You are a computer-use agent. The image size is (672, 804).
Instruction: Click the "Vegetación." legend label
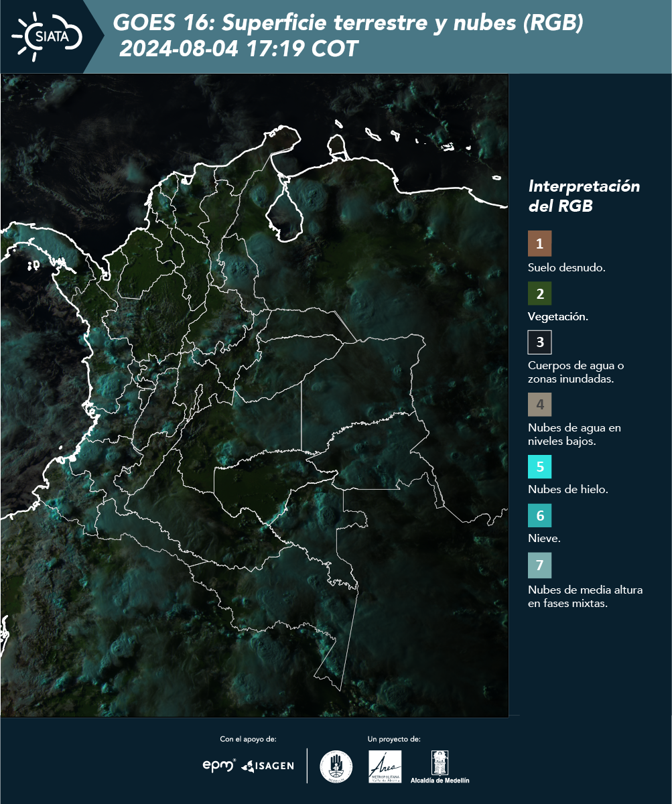tap(558, 317)
